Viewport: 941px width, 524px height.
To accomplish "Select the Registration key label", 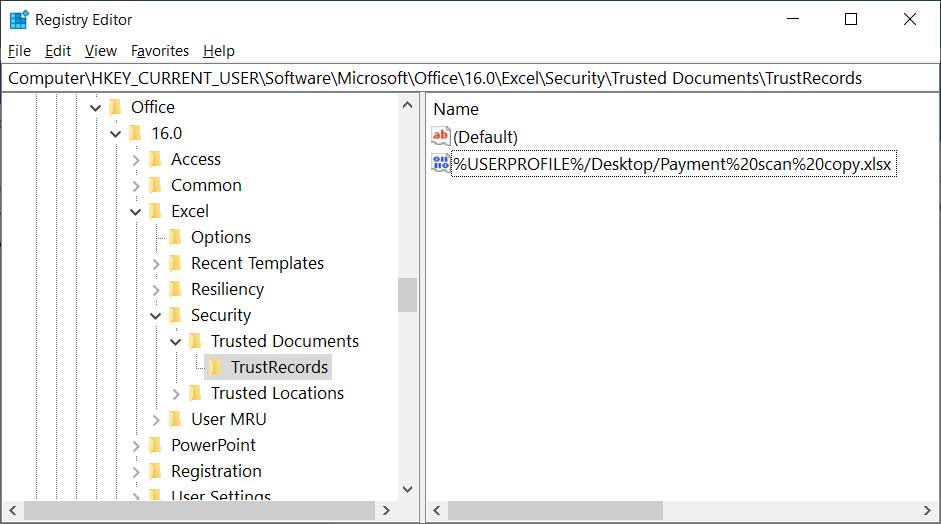I will pyautogui.click(x=216, y=471).
